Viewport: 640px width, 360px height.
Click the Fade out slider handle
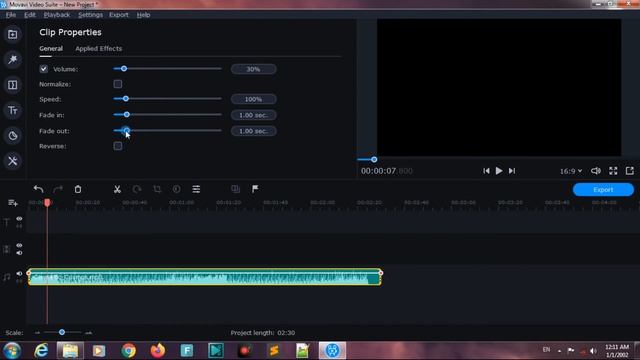[127, 131]
